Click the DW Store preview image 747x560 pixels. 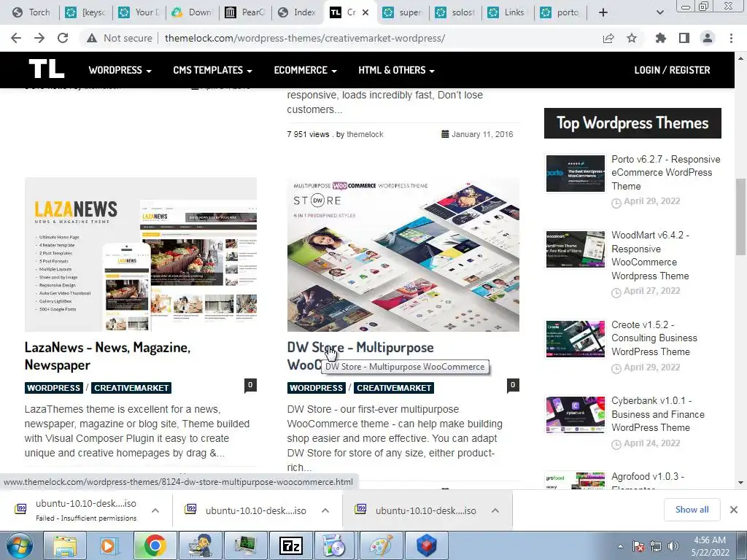click(x=403, y=254)
